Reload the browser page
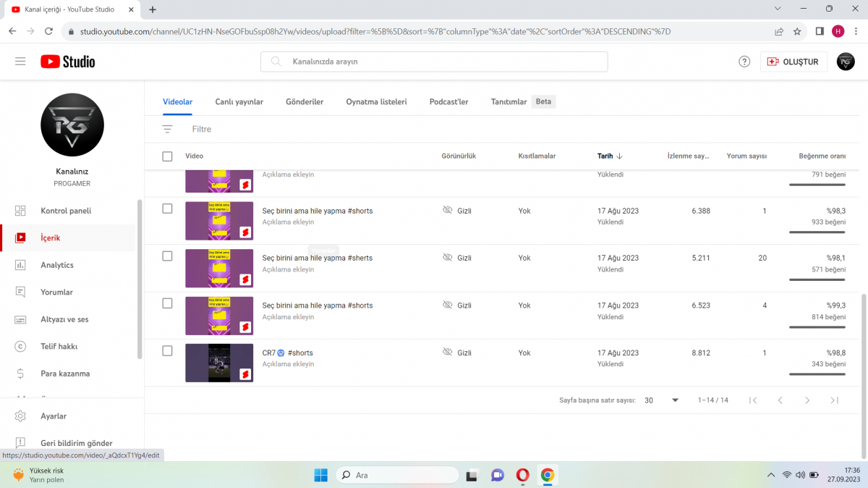868x488 pixels. tap(48, 32)
